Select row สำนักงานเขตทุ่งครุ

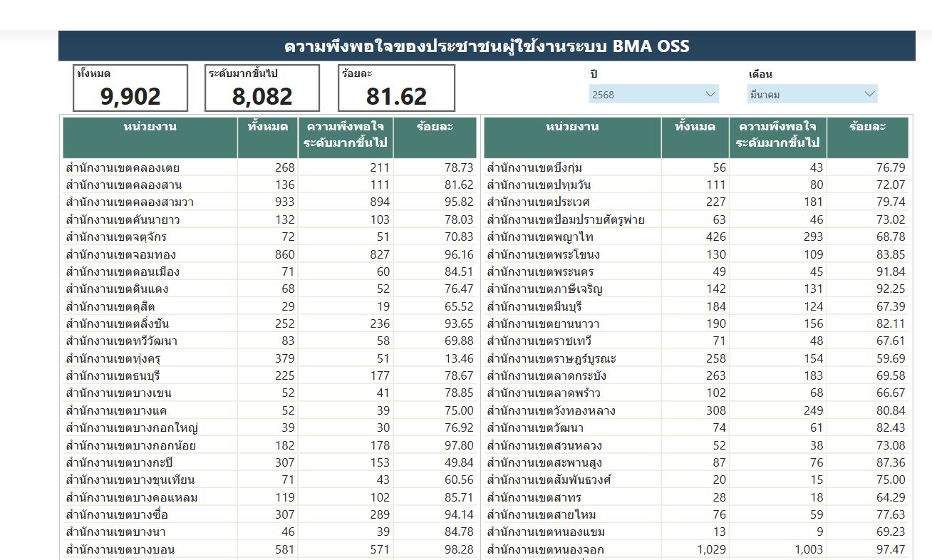tap(269, 358)
